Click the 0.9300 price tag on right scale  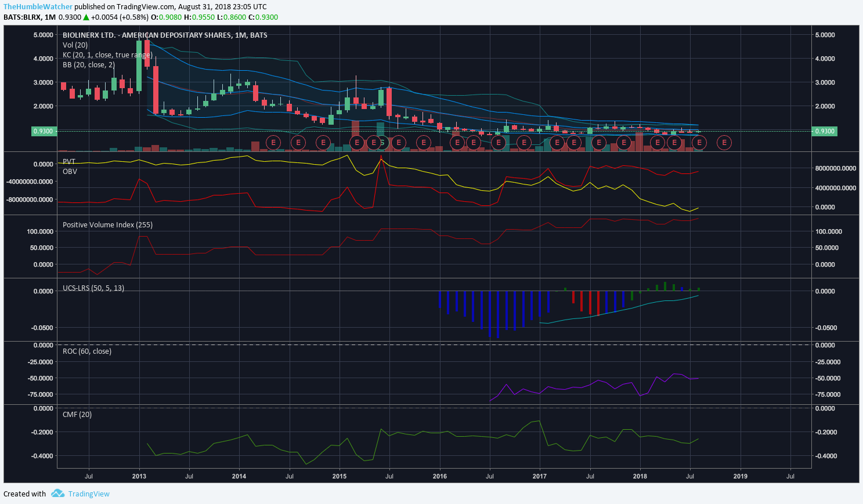(825, 131)
